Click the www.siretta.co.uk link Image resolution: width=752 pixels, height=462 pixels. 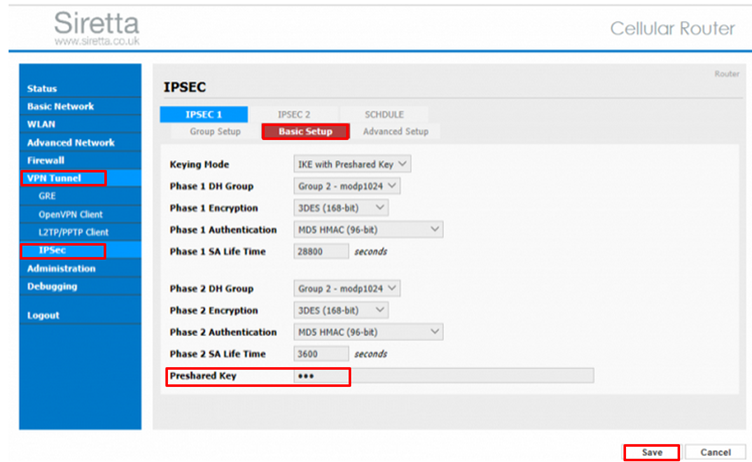pos(97,41)
